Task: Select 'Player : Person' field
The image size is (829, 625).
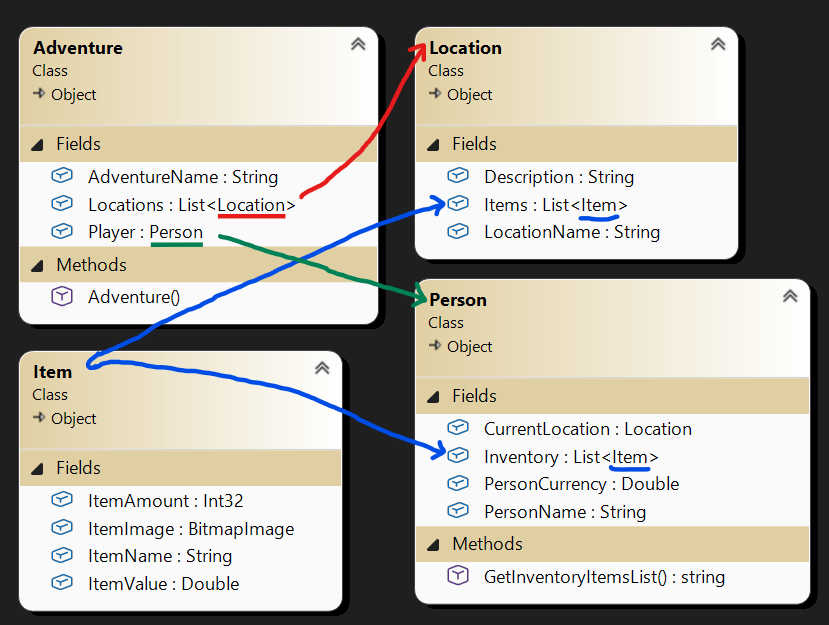Action: tap(145, 232)
